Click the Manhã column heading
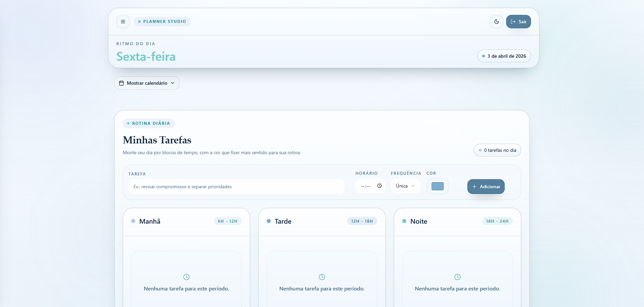This screenshot has width=644, height=307. pyautogui.click(x=150, y=221)
